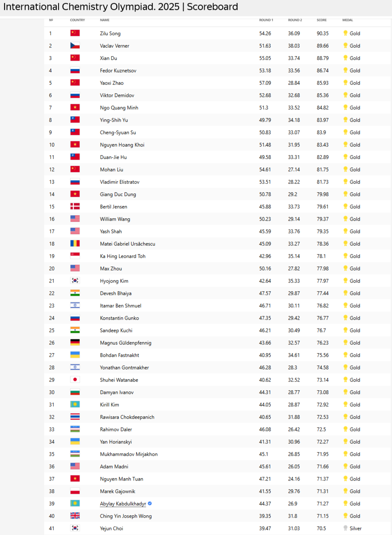The width and height of the screenshot is (392, 535).
Task: Click the gold medal icon for Zilu Song
Action: click(345, 33)
